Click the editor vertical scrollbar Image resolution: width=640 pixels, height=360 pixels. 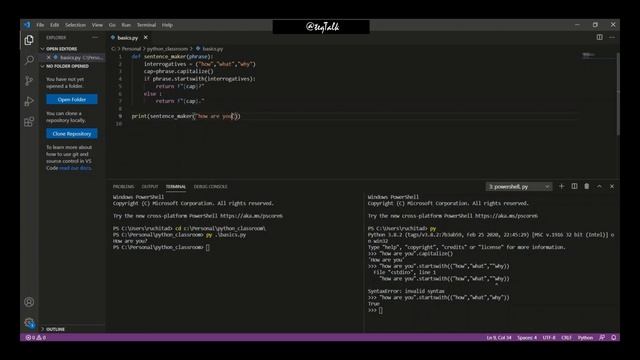pyautogui.click(x=618, y=94)
